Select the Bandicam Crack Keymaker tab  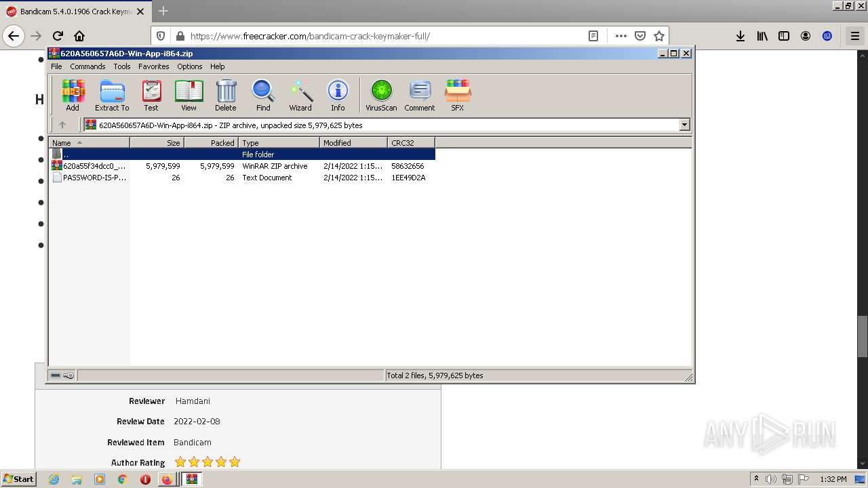click(x=75, y=12)
